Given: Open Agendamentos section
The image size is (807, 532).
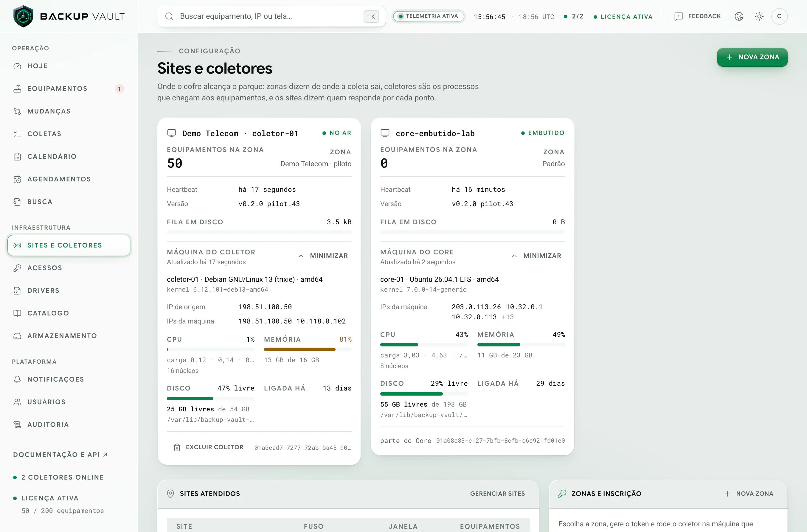Looking at the screenshot, I should coord(69,179).
